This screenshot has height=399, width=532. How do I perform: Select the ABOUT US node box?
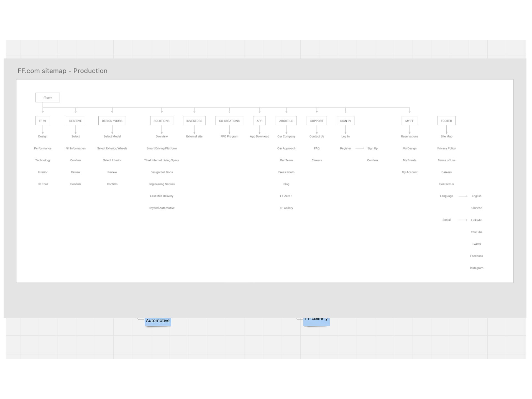tap(286, 121)
